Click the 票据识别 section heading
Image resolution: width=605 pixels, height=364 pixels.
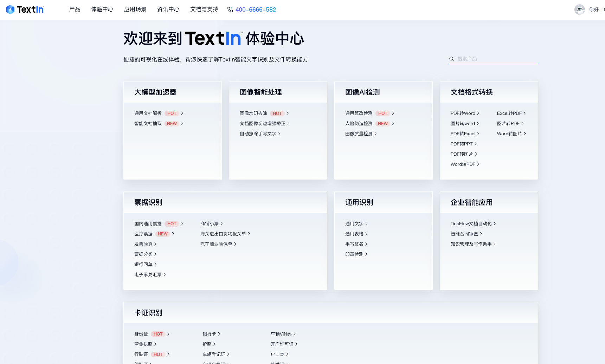pos(148,203)
